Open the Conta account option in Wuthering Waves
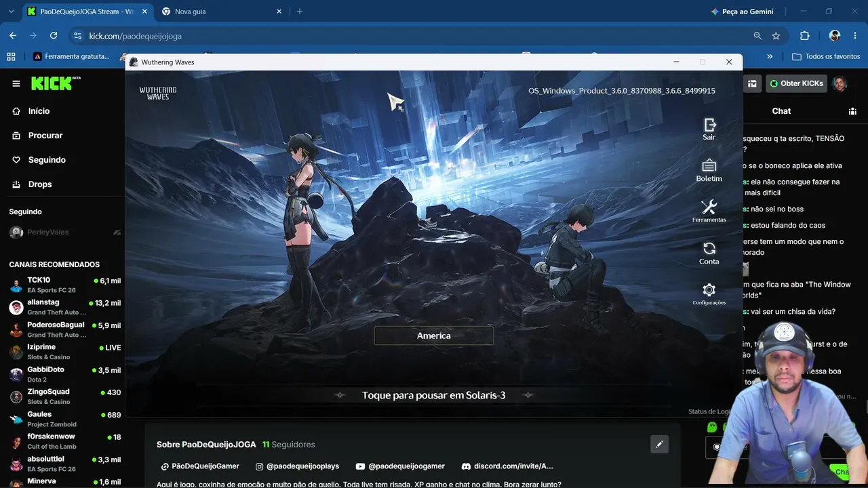Image resolution: width=868 pixels, height=488 pixels. pos(709,253)
